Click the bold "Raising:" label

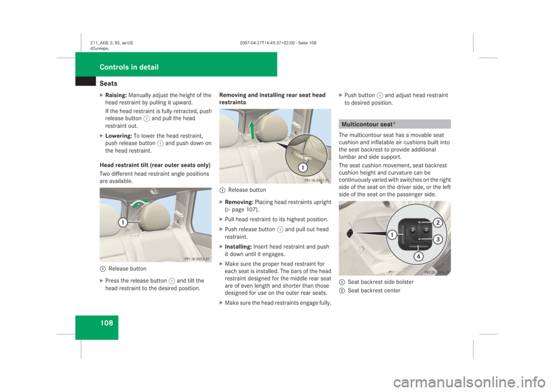[x=116, y=95]
